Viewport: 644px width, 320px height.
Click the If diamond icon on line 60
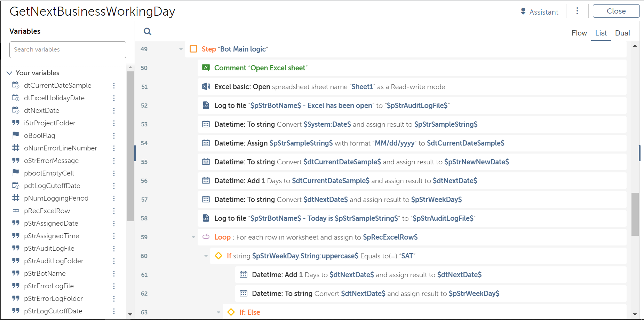tap(218, 256)
